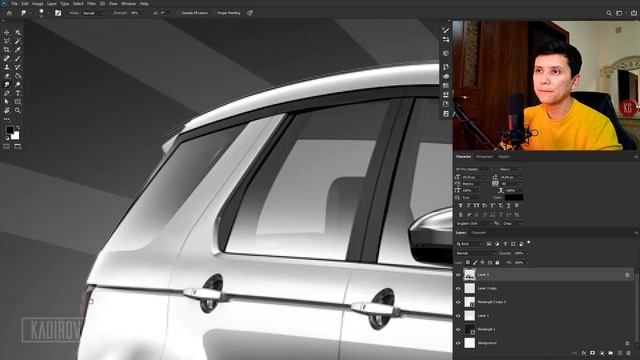Switch to the Channels tab
The image size is (640, 360).
[x=479, y=233]
